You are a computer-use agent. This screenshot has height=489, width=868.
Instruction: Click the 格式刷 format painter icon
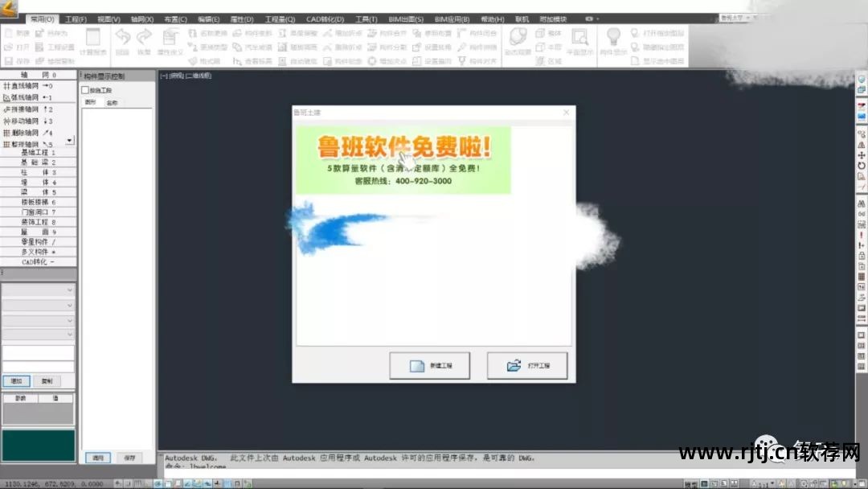[193, 61]
